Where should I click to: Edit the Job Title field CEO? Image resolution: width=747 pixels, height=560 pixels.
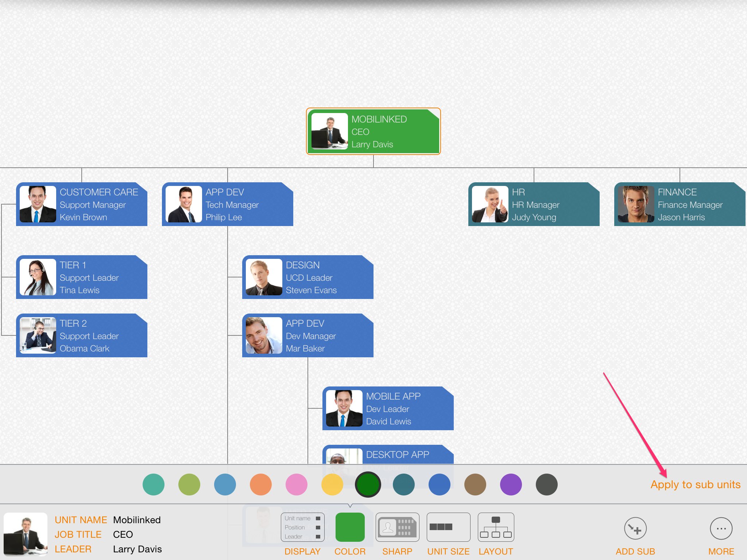(123, 534)
